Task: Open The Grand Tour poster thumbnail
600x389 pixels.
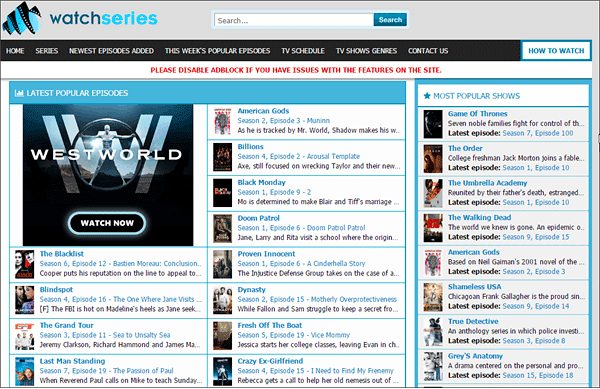Action: 24,336
